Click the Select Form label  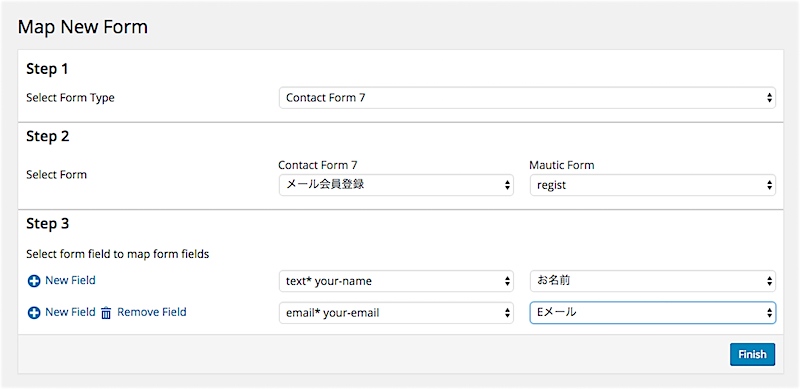[x=57, y=175]
